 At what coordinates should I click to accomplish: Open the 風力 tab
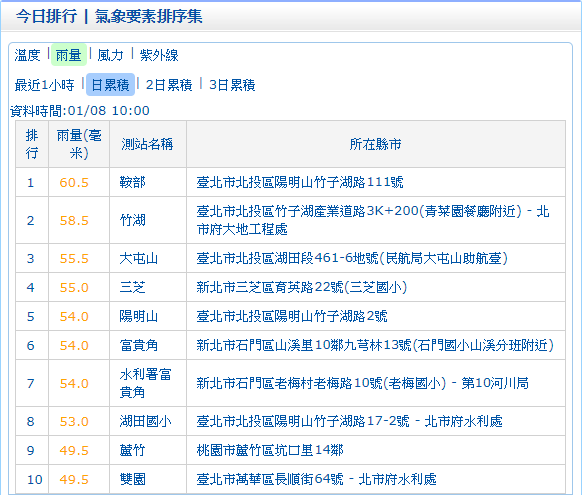110,55
